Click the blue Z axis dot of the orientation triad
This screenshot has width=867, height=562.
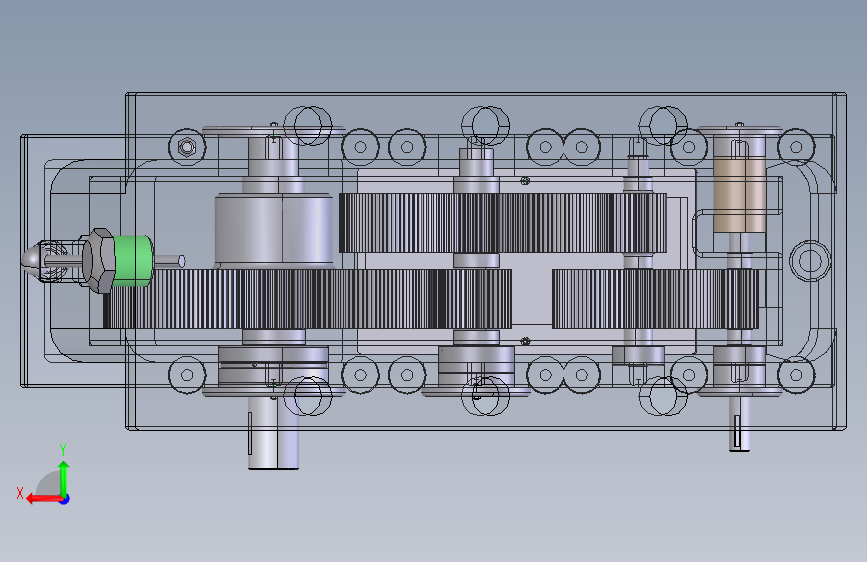[65, 499]
